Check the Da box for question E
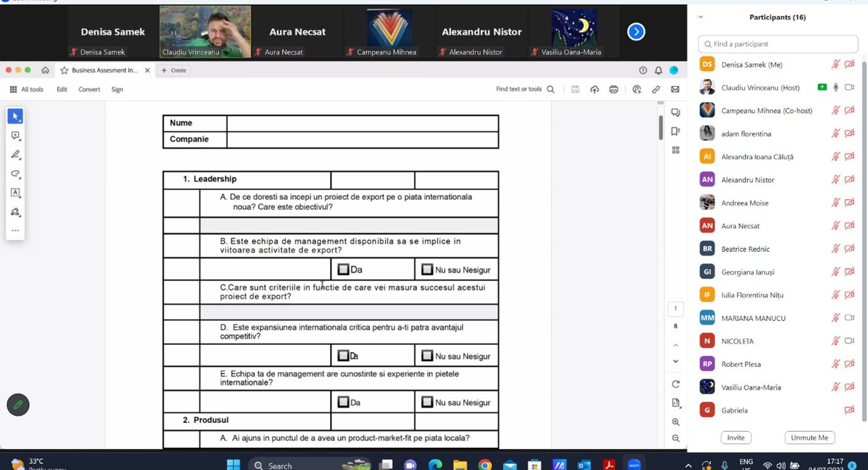The width and height of the screenshot is (868, 470). tap(343, 402)
